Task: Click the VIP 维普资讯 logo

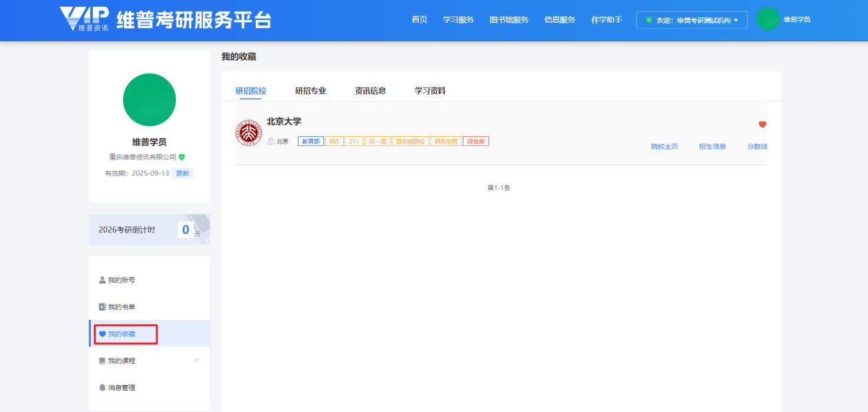Action: click(84, 19)
